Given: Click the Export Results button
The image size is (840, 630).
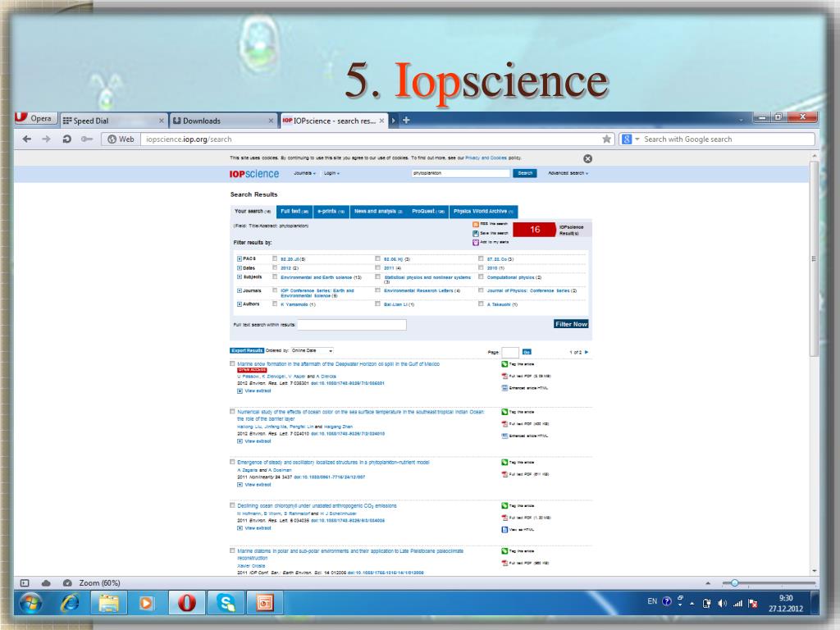Looking at the screenshot, I should [247, 350].
